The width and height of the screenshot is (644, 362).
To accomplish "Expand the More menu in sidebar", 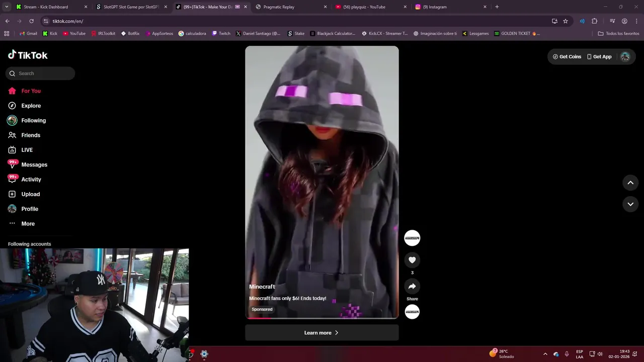I will coord(28,224).
